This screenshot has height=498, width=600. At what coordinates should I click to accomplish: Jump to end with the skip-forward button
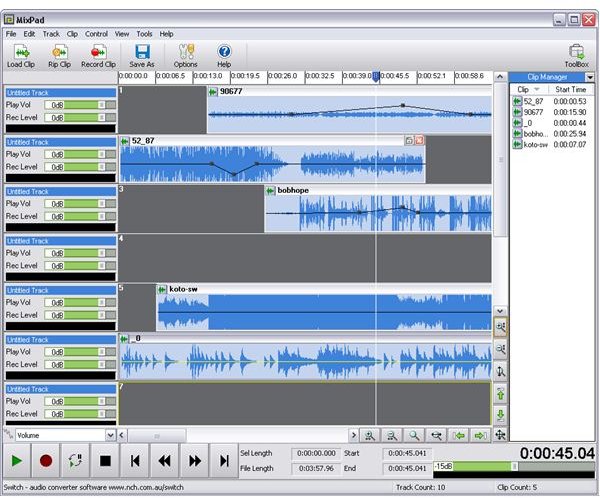click(224, 460)
